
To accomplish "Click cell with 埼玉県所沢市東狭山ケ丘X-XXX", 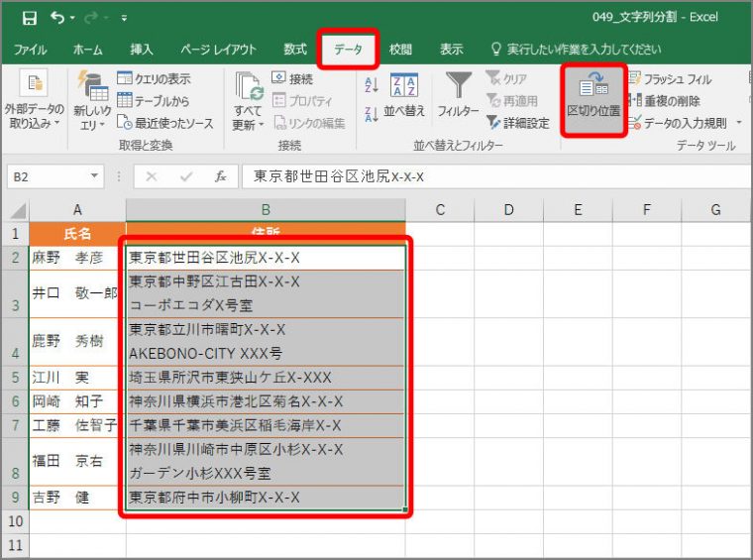I will [x=266, y=378].
